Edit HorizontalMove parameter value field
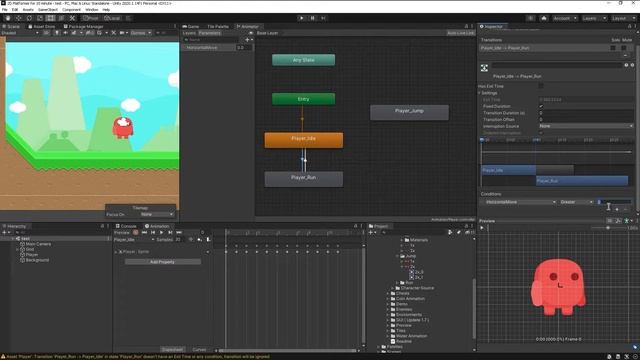The height and width of the screenshot is (360, 640). click(244, 48)
